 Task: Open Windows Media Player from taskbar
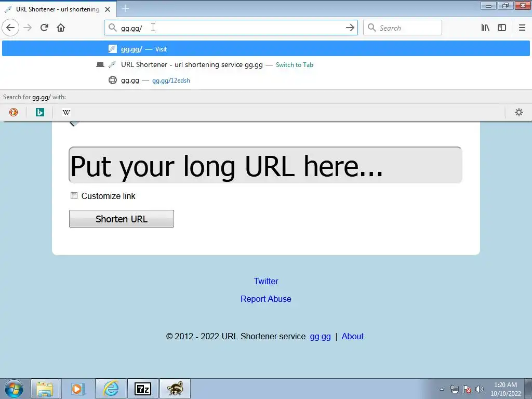coord(77,389)
